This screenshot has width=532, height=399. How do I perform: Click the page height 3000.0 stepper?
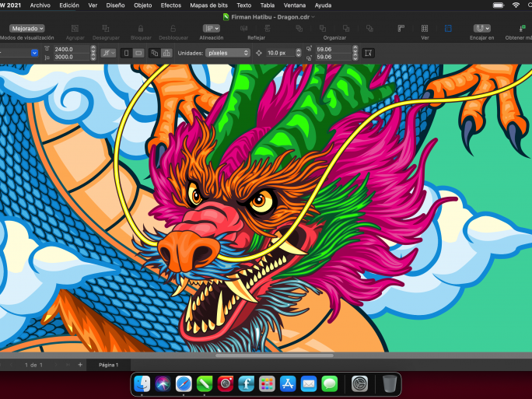tap(93, 57)
